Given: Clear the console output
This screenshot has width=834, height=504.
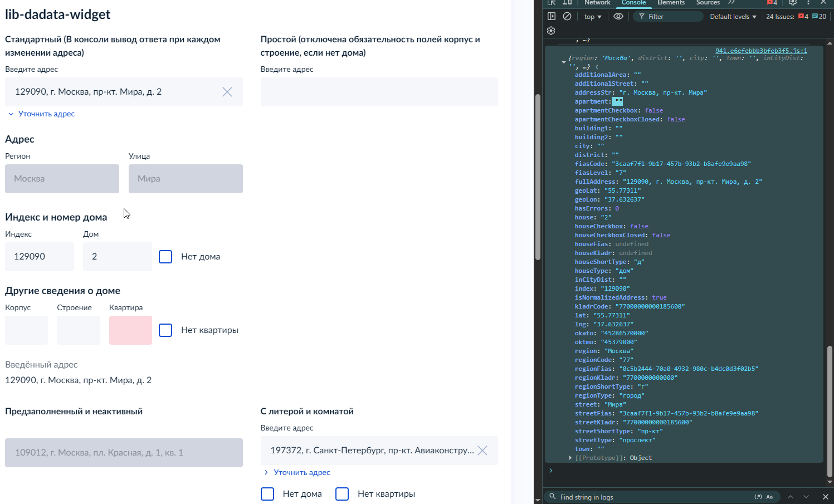Looking at the screenshot, I should 567,17.
